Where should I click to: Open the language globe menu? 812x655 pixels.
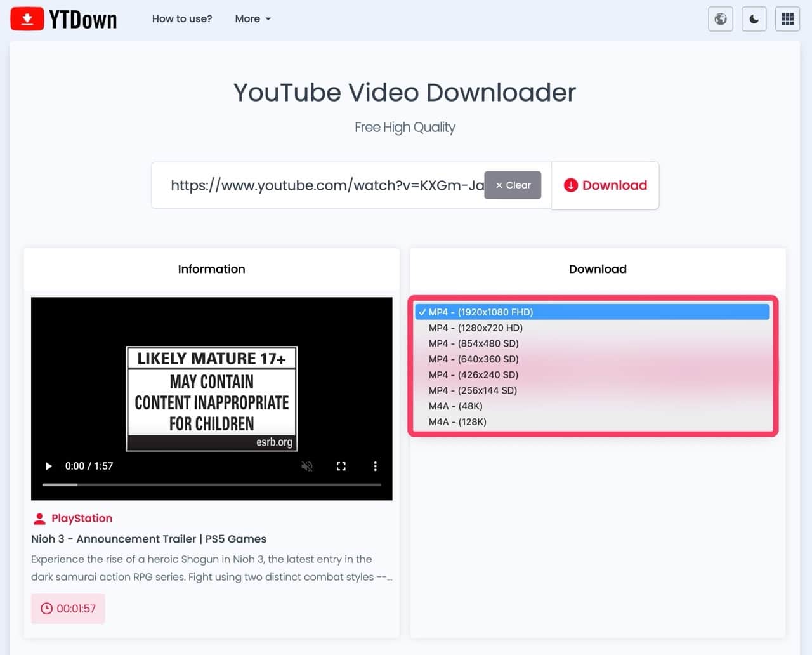pos(721,19)
